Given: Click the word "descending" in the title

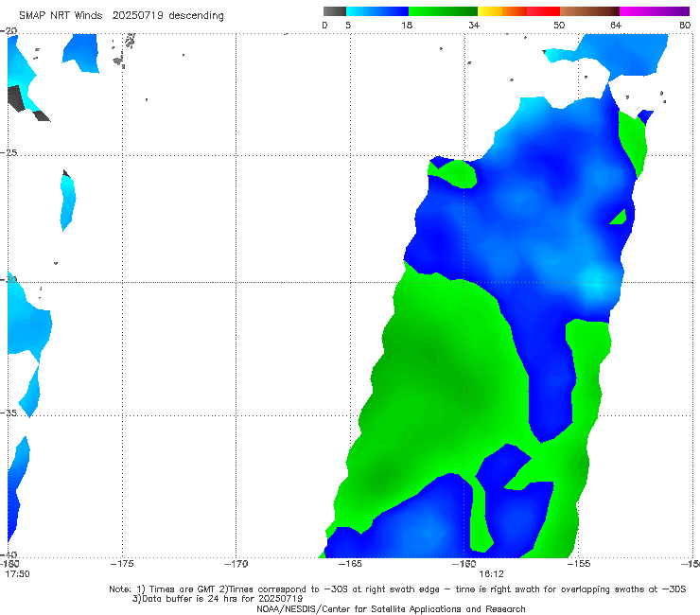Looking at the screenshot, I should tap(196, 16).
